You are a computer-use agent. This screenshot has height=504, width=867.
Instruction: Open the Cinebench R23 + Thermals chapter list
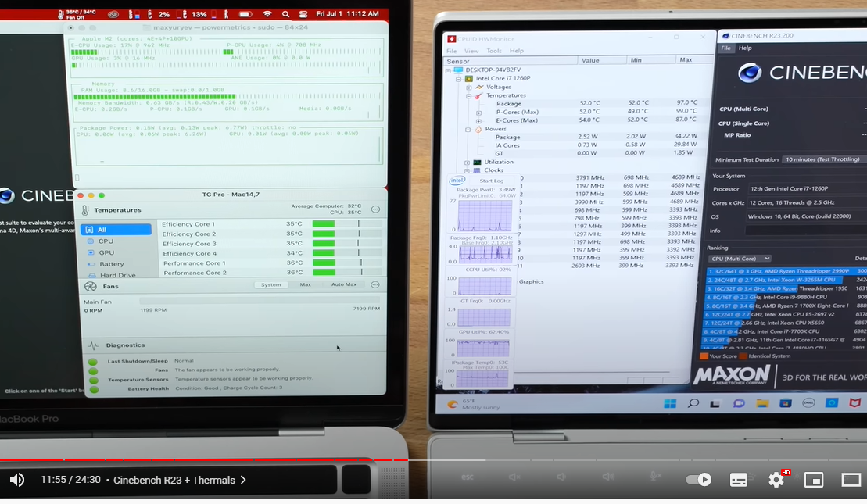[180, 480]
